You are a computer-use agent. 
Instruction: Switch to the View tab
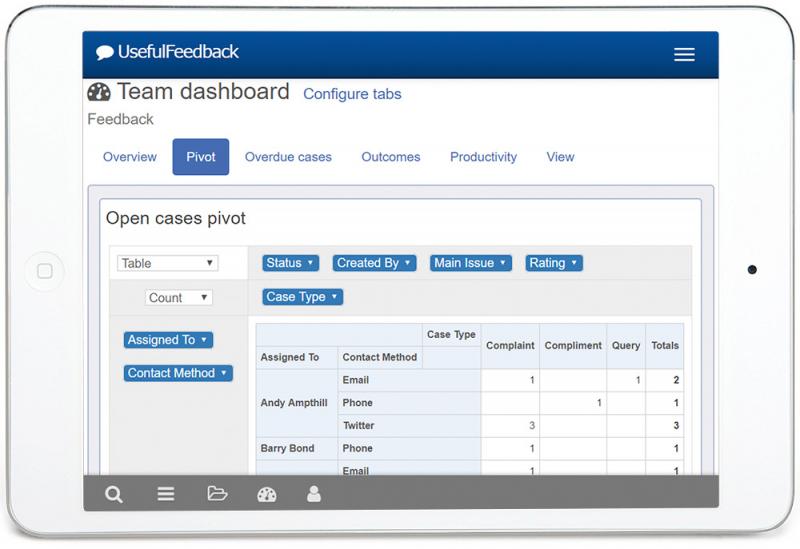click(x=560, y=157)
